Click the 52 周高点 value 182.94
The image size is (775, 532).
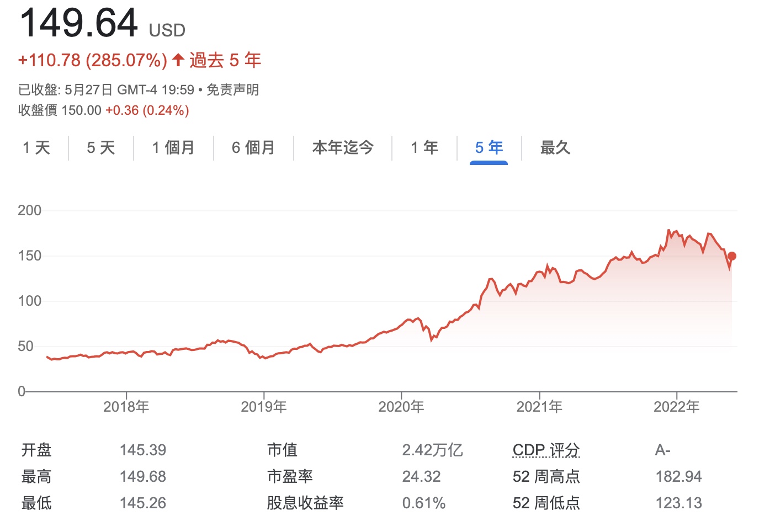(x=679, y=476)
